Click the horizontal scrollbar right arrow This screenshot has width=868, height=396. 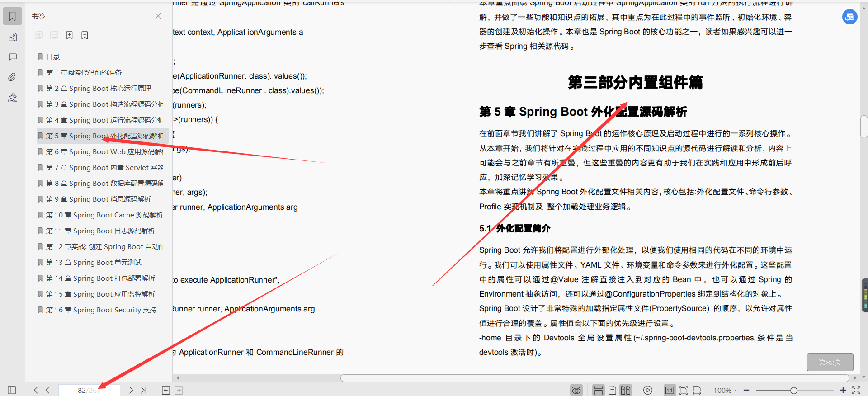[855, 378]
